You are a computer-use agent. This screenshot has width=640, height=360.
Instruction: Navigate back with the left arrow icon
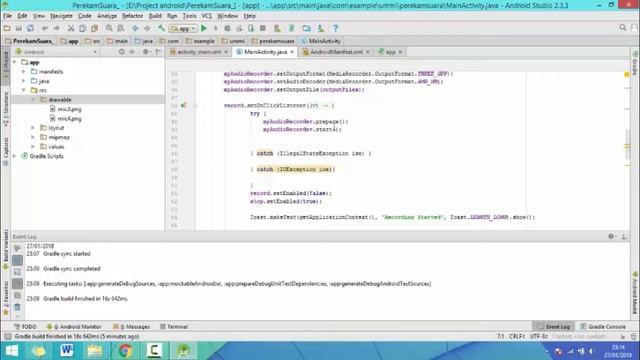click(x=135, y=28)
